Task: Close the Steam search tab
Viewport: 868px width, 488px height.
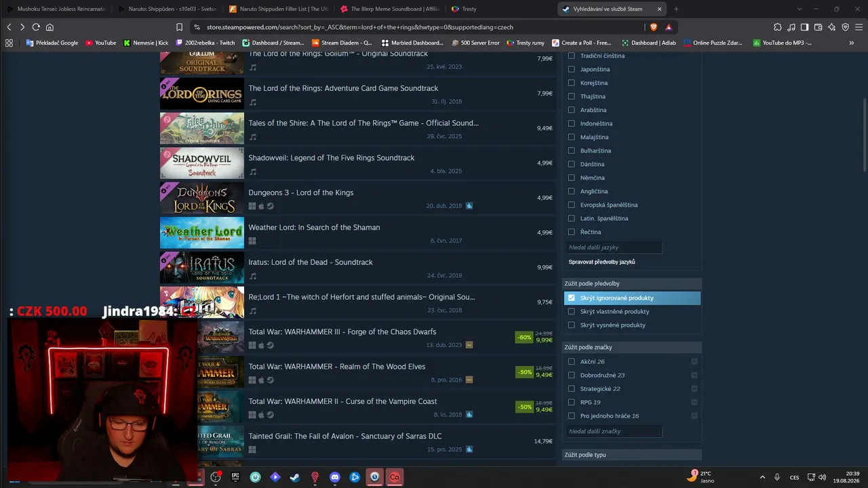Action: tap(659, 9)
